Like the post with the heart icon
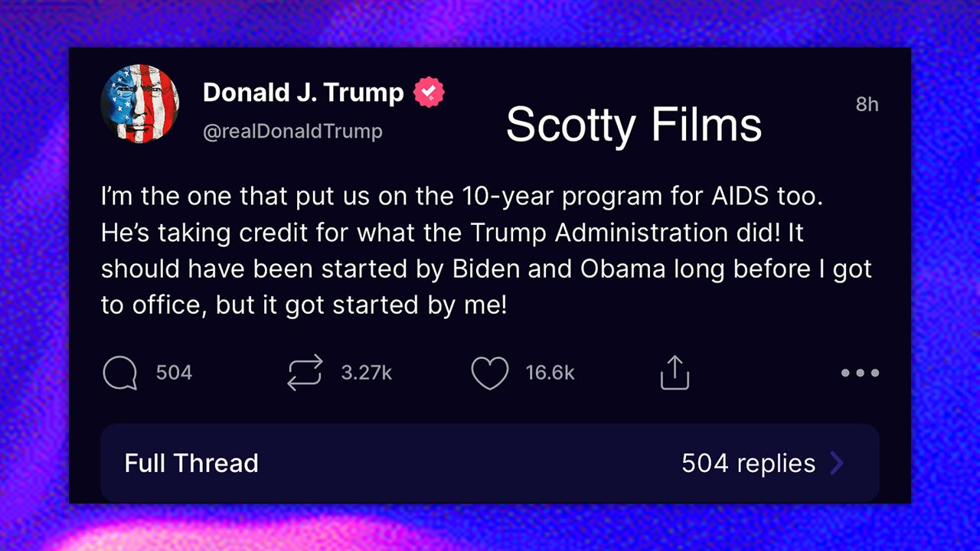This screenshot has height=551, width=980. coord(489,373)
